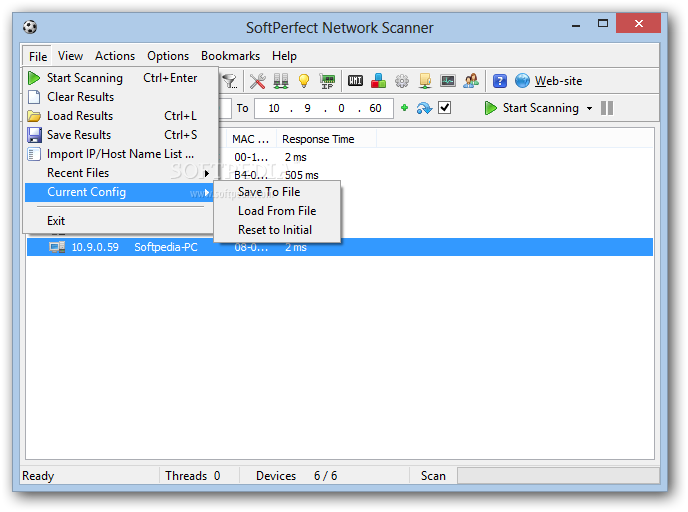Select Save Results menu entry
Screen dimensions: 688x512
[x=118, y=135]
